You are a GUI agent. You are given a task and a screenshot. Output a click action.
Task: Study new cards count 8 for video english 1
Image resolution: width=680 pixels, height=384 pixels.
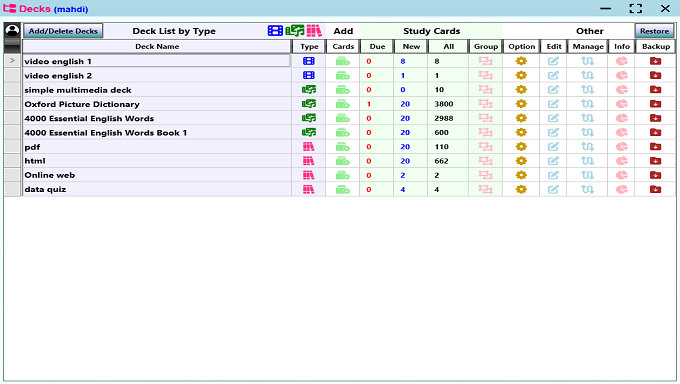[403, 61]
